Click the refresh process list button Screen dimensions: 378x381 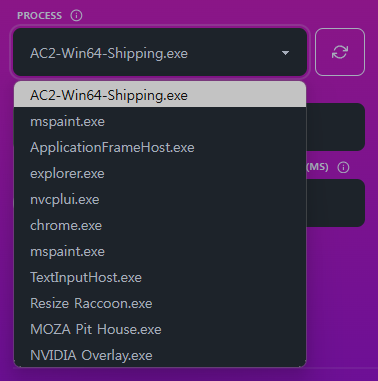click(x=340, y=52)
